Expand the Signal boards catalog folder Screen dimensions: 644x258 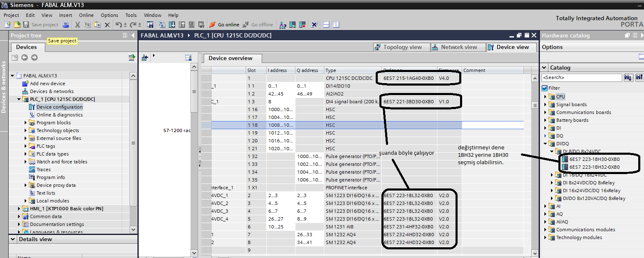click(x=546, y=105)
